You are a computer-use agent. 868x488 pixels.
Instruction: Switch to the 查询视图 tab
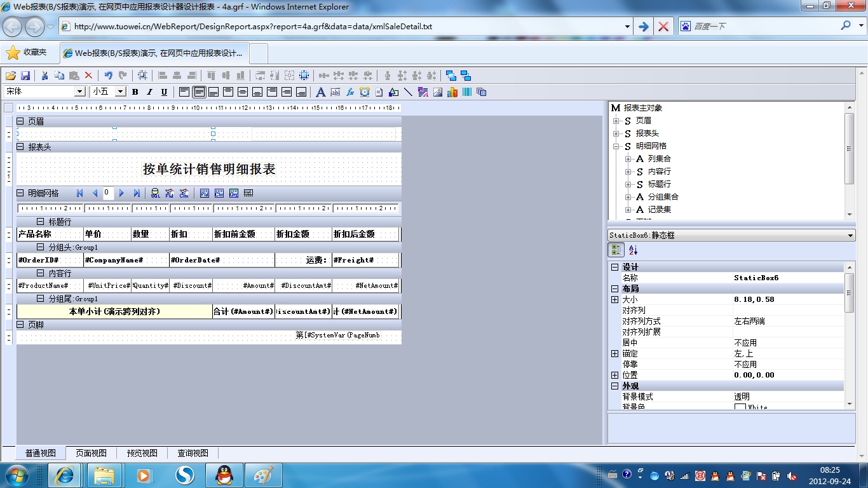193,453
